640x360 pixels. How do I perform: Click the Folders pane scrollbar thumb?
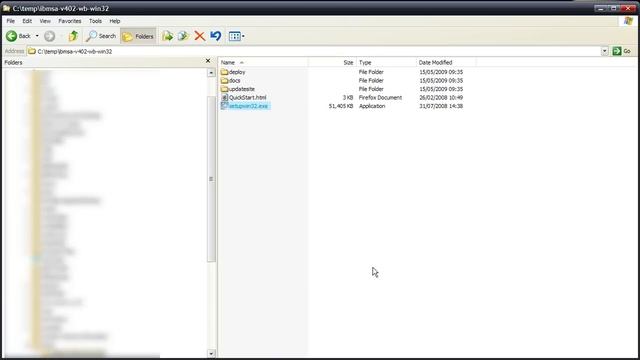pos(211,179)
